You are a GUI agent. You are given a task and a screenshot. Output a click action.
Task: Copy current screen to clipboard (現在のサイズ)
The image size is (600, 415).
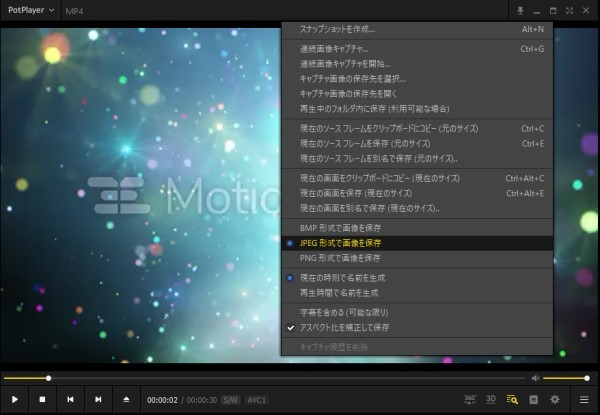[417, 178]
